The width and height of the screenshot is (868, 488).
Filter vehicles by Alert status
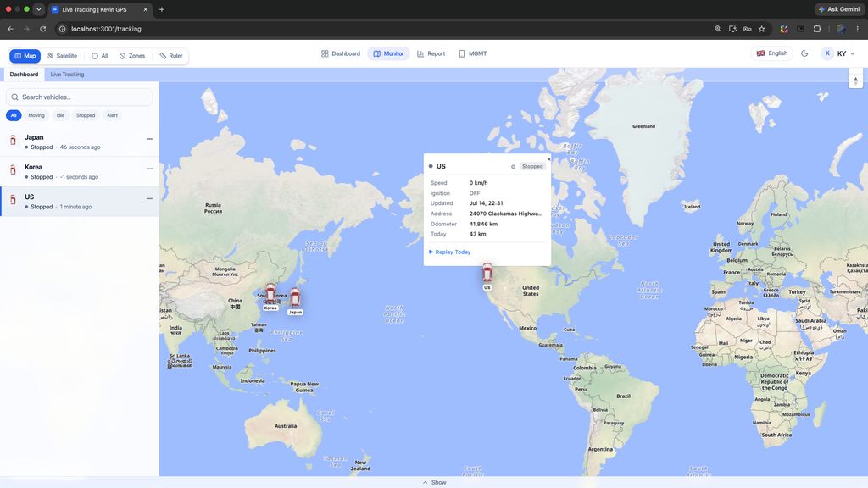[113, 115]
